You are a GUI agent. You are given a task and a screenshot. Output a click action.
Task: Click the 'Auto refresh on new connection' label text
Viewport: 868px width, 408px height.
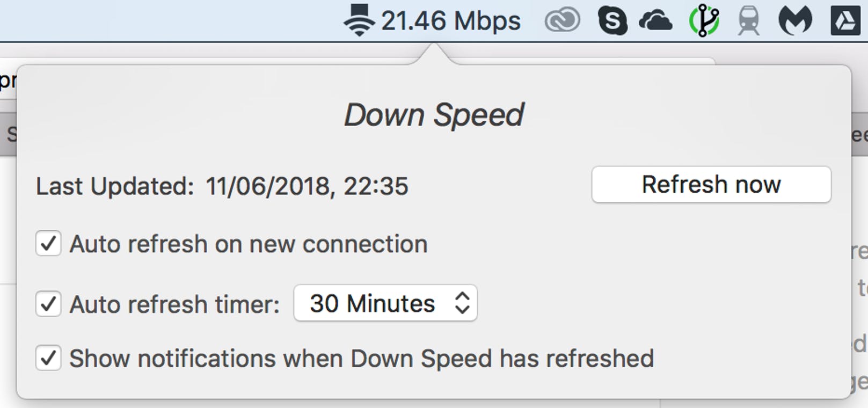[249, 244]
